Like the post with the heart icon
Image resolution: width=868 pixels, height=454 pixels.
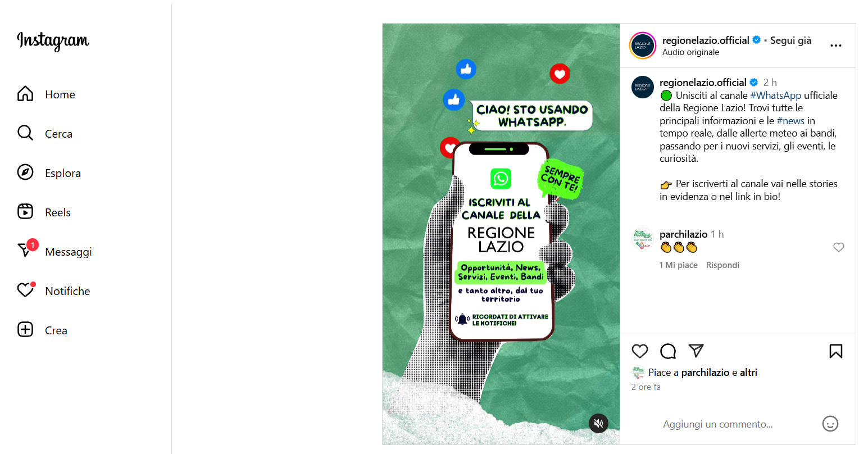[x=640, y=351]
